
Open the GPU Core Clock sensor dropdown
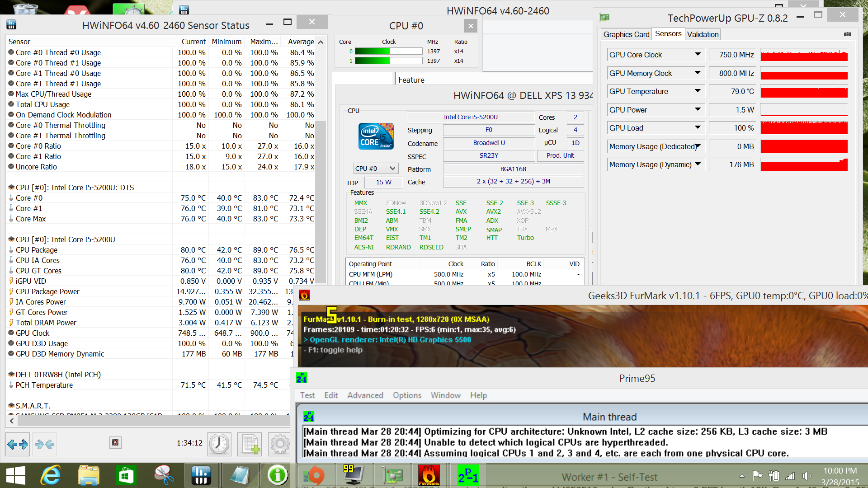point(698,55)
